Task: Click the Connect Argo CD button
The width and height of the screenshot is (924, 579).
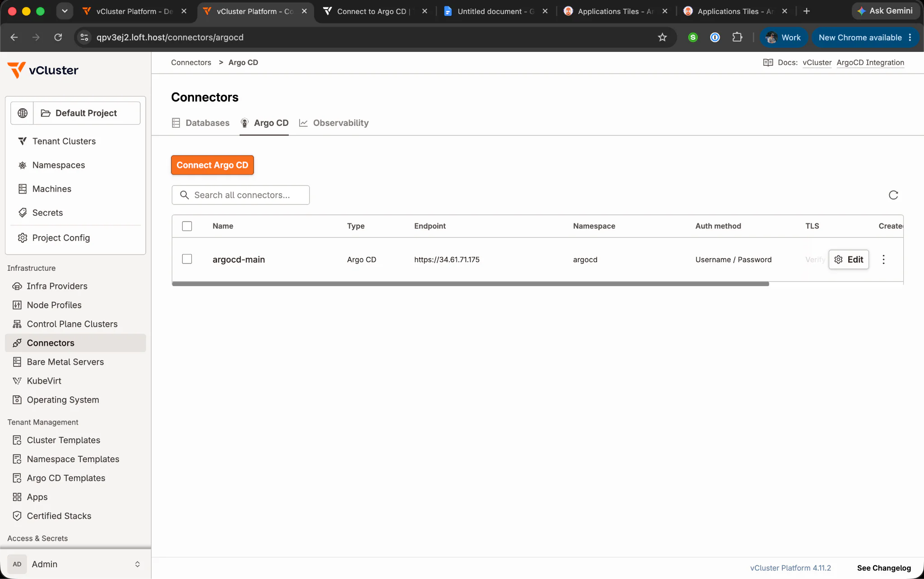Action: click(213, 165)
